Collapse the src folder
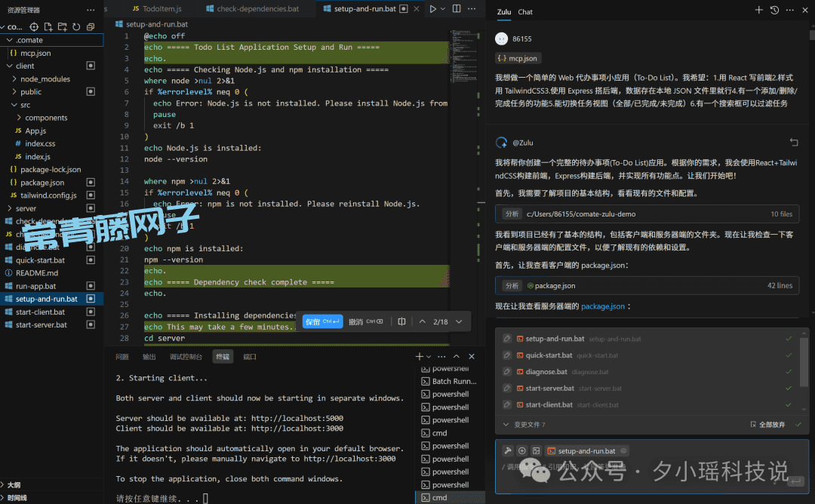Image resolution: width=815 pixels, height=504 pixels. (14, 105)
